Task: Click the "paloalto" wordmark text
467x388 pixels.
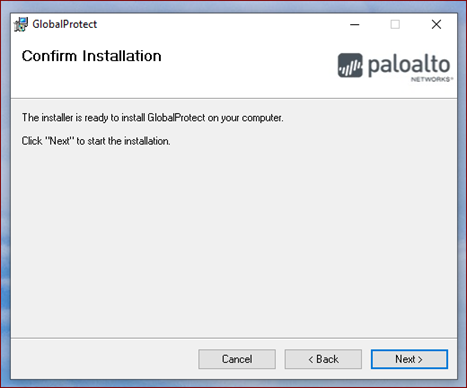Action: click(409, 65)
